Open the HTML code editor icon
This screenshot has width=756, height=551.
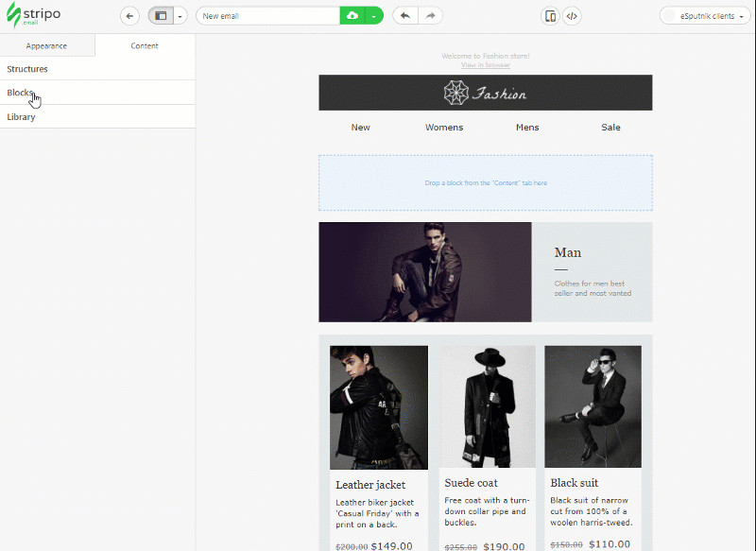(x=572, y=16)
